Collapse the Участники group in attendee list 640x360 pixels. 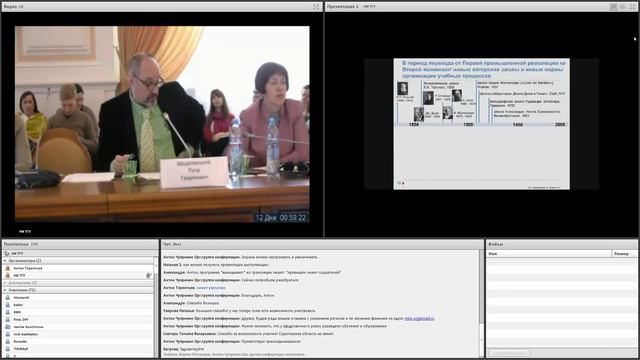coord(5,290)
